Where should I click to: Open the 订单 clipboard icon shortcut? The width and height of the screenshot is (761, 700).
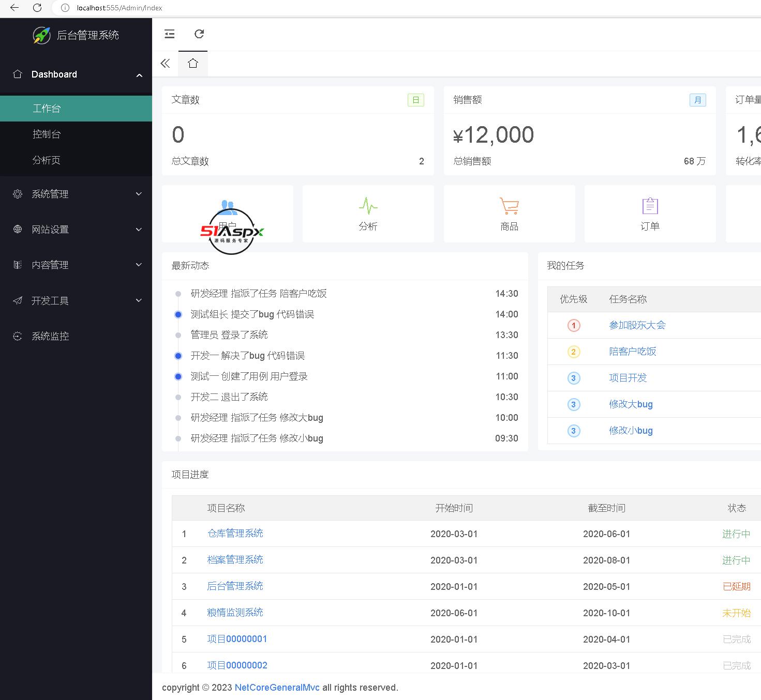[x=650, y=206]
